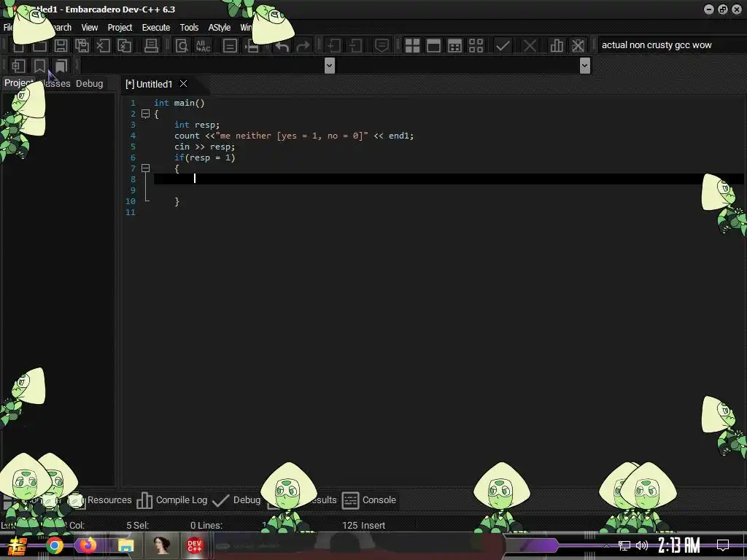The height and width of the screenshot is (560, 747).
Task: Click the Save file toolbar icon
Action: pyautogui.click(x=61, y=46)
